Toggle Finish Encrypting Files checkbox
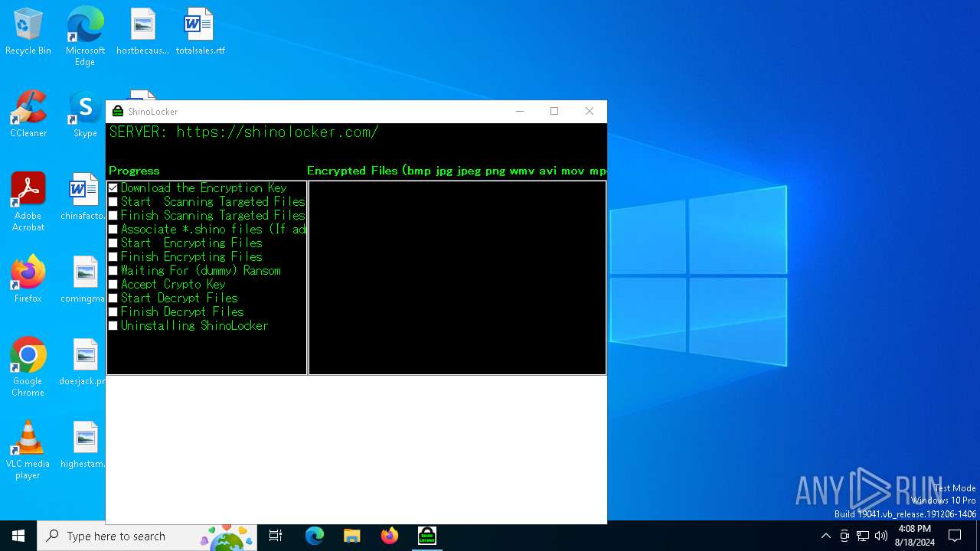 [x=113, y=257]
